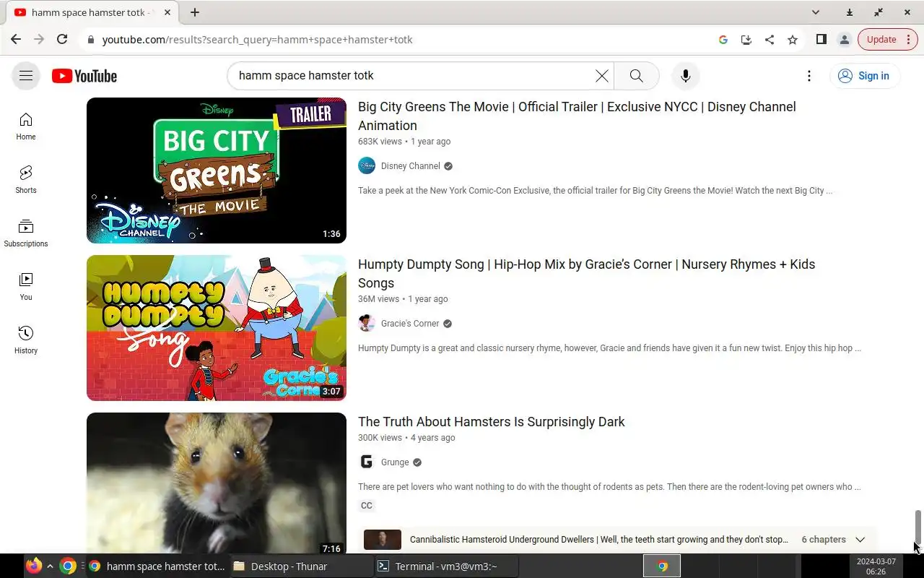Open the hamster video thumbnail

(x=217, y=483)
